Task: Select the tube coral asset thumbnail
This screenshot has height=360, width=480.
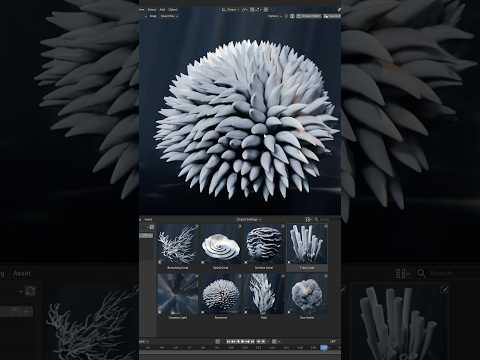Action: [x=307, y=245]
